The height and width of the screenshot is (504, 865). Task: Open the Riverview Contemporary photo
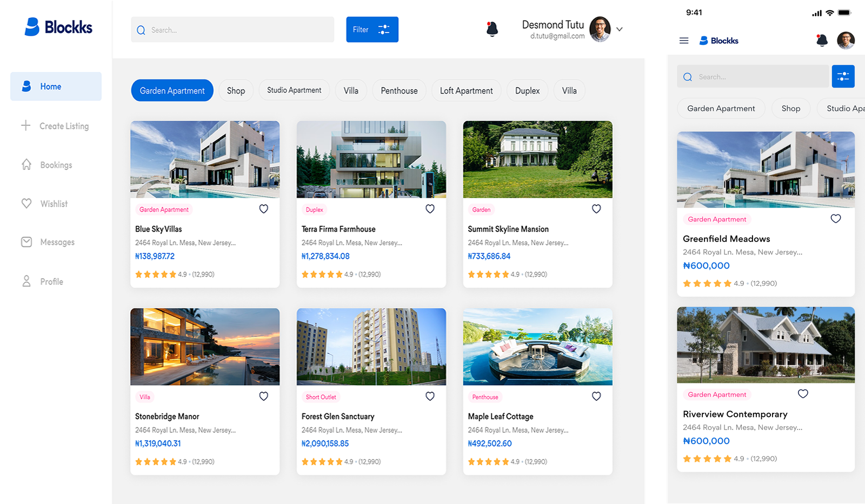point(766,345)
